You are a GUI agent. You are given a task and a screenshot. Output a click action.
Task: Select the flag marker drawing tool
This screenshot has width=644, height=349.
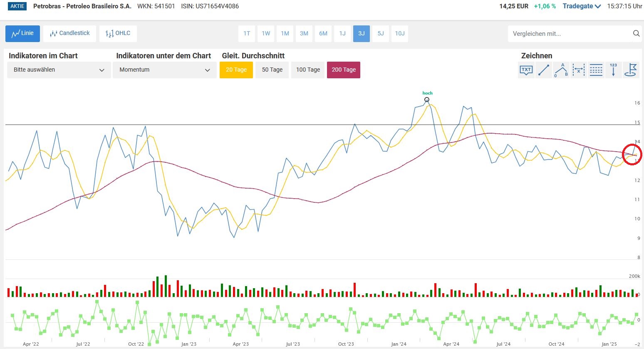[631, 70]
